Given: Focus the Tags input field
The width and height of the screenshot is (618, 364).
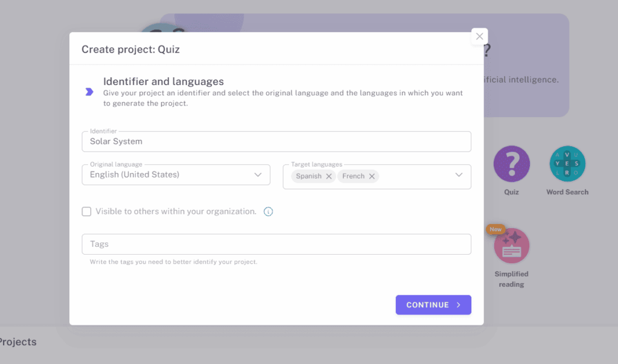Looking at the screenshot, I should [x=276, y=244].
